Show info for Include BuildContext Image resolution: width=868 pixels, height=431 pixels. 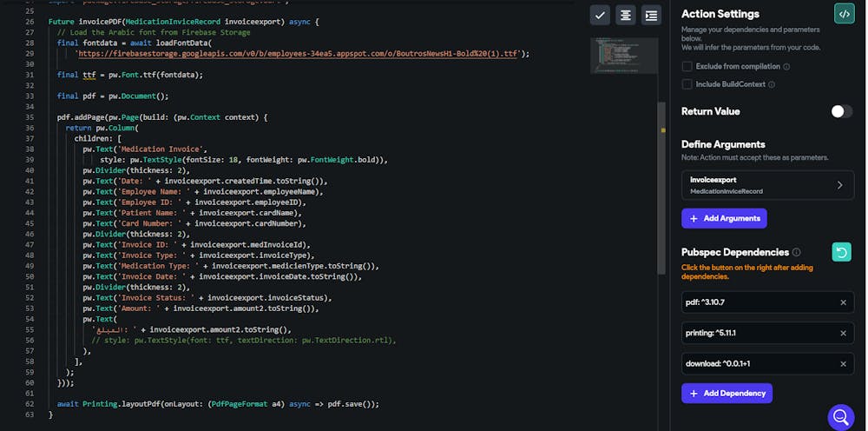[x=772, y=84]
